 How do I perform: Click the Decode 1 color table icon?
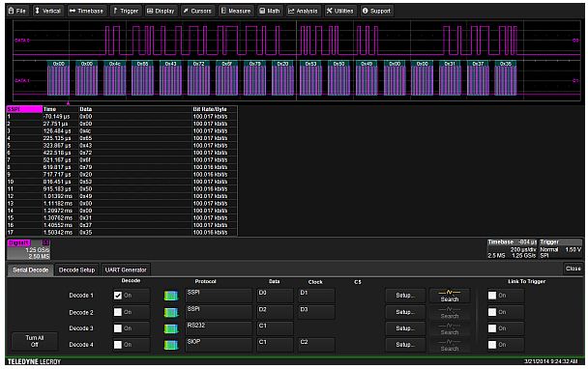[171, 296]
